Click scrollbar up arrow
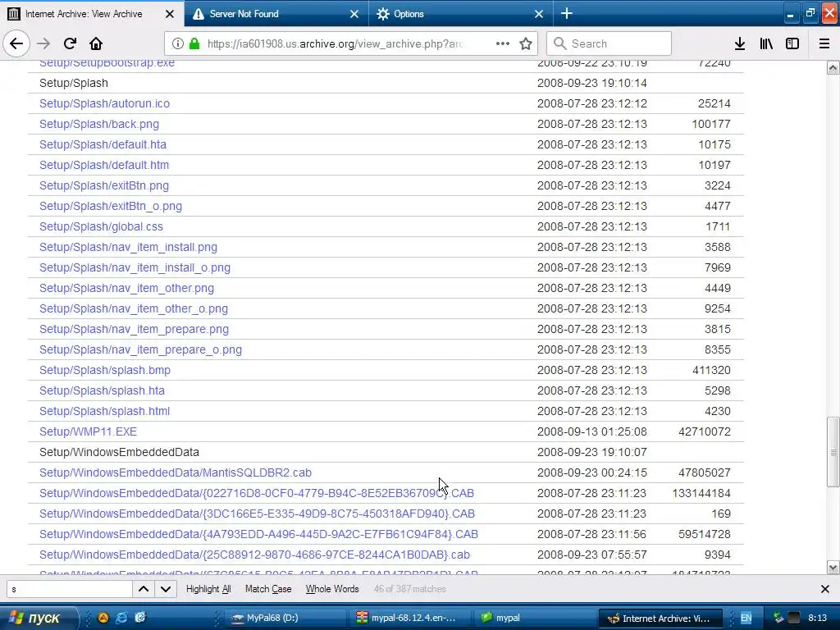 click(x=833, y=67)
